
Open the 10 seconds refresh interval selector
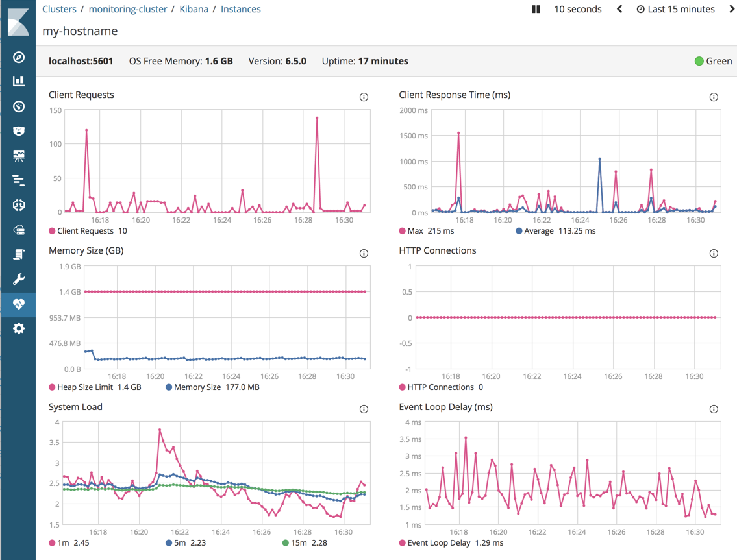[x=577, y=9]
